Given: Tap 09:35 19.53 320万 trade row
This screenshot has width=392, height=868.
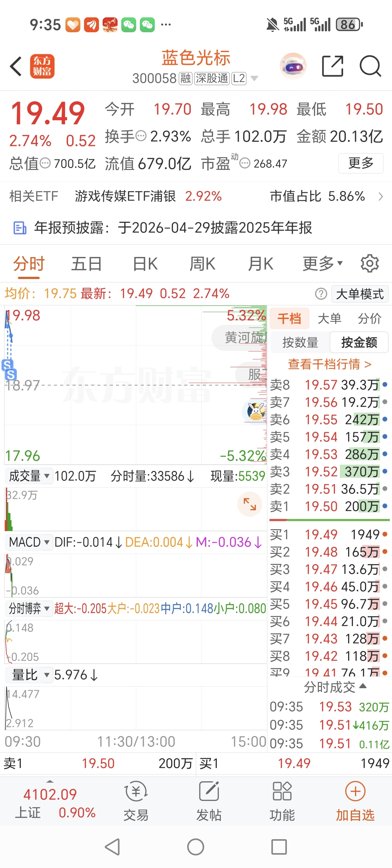Looking at the screenshot, I should (x=329, y=707).
